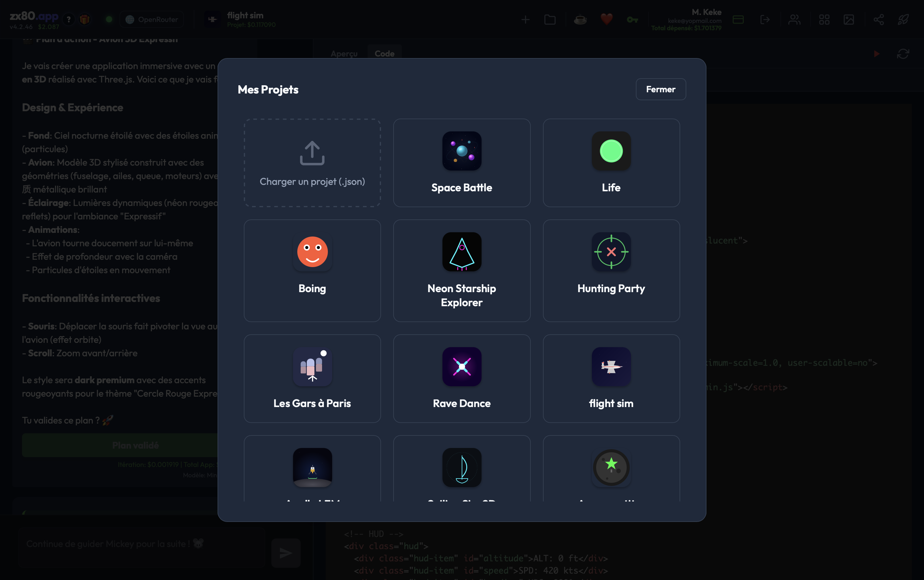Screen dimensions: 924x580
Task: Click the ALT: 0 ft code line
Action: click(x=481, y=558)
